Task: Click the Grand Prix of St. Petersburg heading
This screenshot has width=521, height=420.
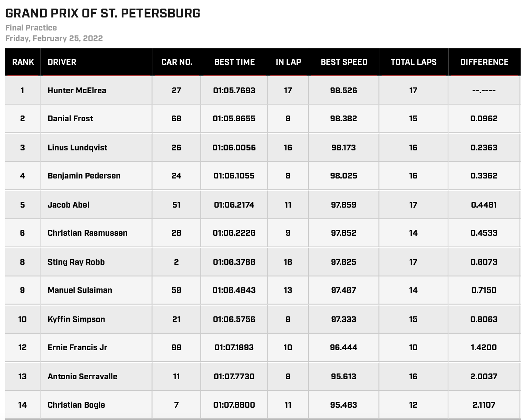Action: (x=103, y=13)
